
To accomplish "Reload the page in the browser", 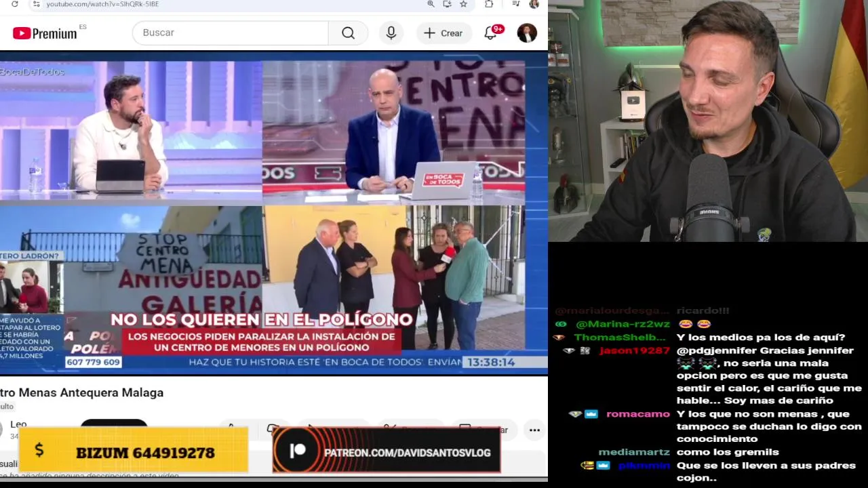I will pyautogui.click(x=15, y=4).
